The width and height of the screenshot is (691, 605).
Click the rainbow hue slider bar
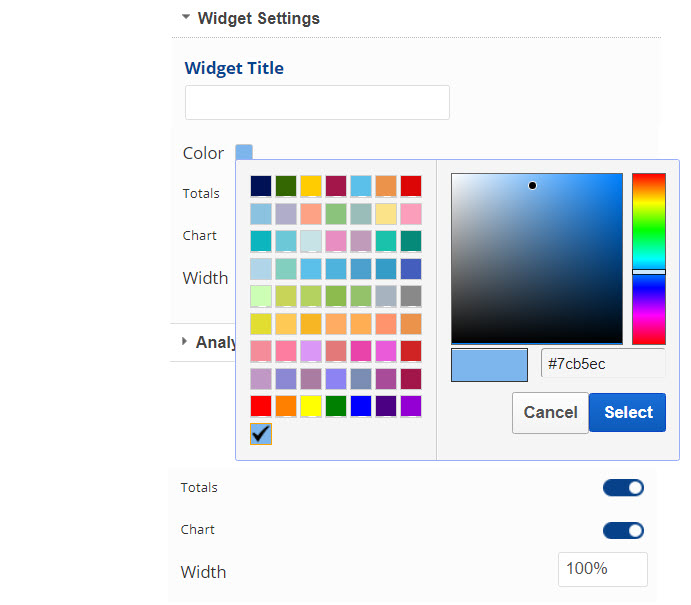648,258
